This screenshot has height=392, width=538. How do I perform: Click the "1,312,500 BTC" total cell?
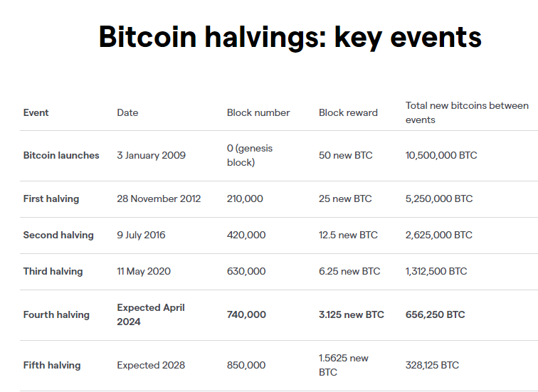[x=436, y=271]
